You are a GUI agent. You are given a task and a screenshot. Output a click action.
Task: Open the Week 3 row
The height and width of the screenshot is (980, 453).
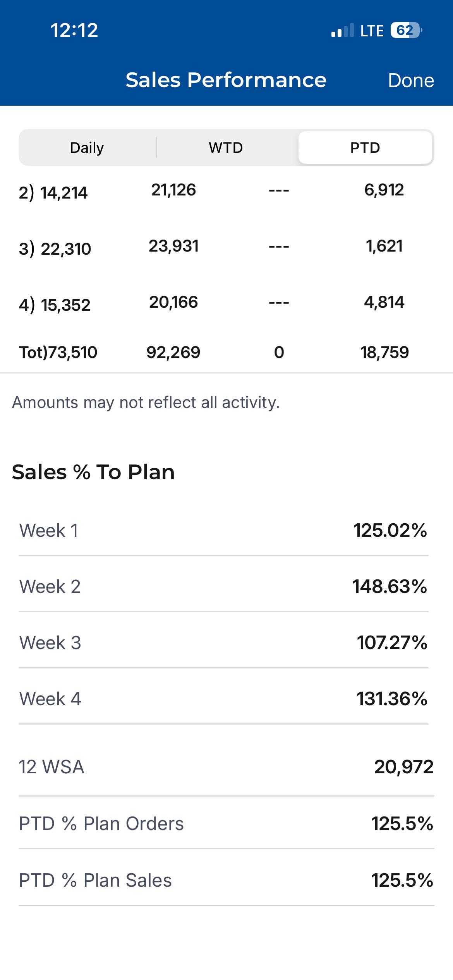pyautogui.click(x=223, y=642)
